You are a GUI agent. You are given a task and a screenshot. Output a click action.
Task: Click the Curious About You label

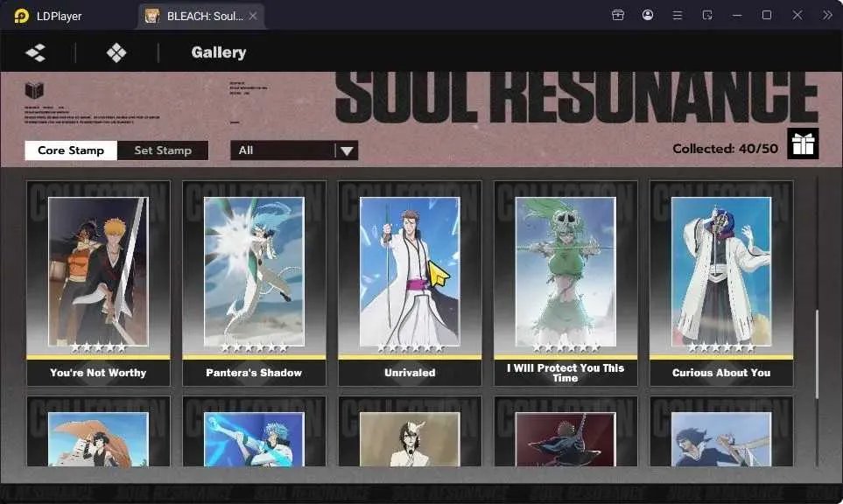721,373
